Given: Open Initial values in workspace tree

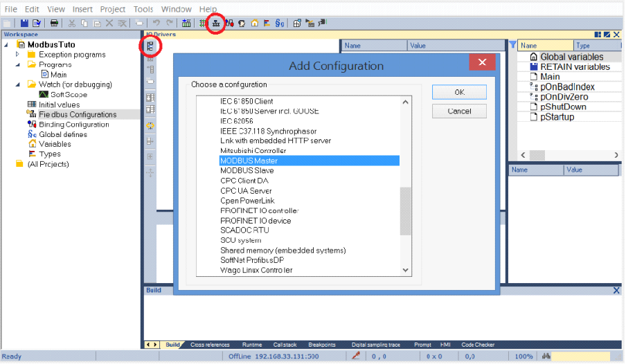Looking at the screenshot, I should tap(59, 104).
